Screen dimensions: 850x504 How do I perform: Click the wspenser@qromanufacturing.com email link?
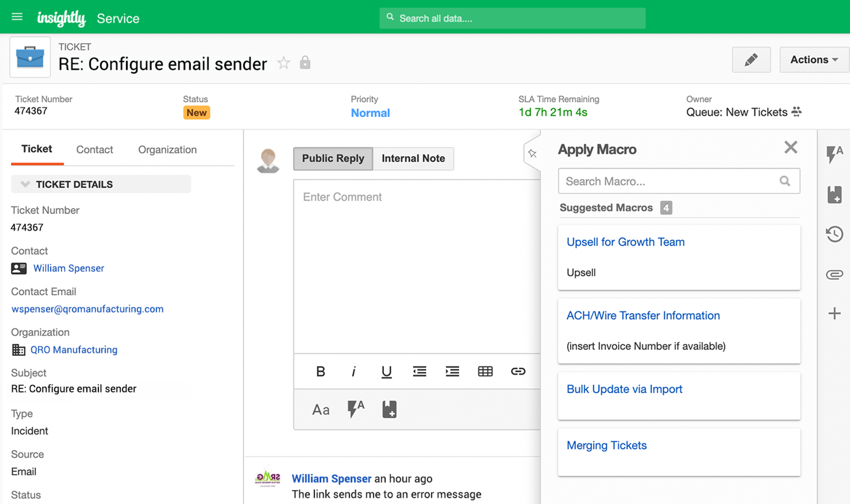pyautogui.click(x=87, y=309)
